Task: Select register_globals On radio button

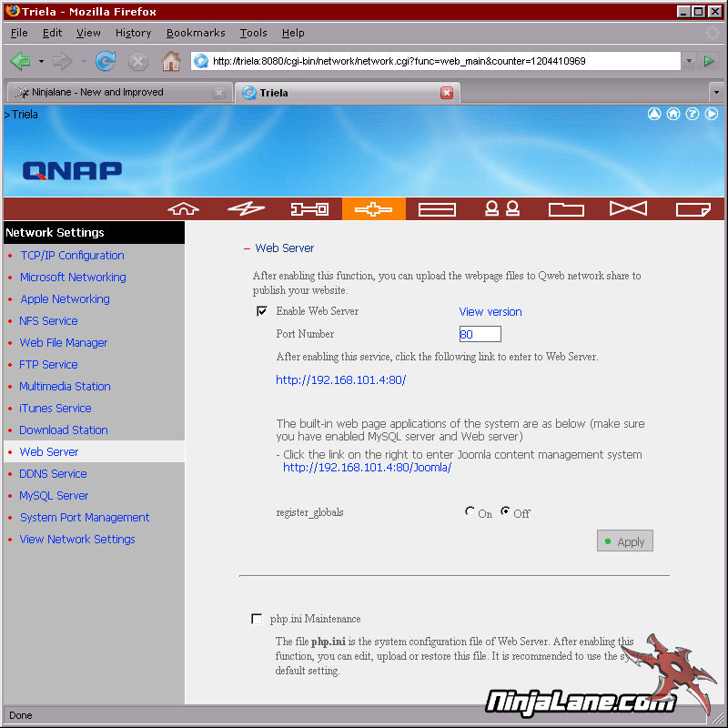Action: 470,511
